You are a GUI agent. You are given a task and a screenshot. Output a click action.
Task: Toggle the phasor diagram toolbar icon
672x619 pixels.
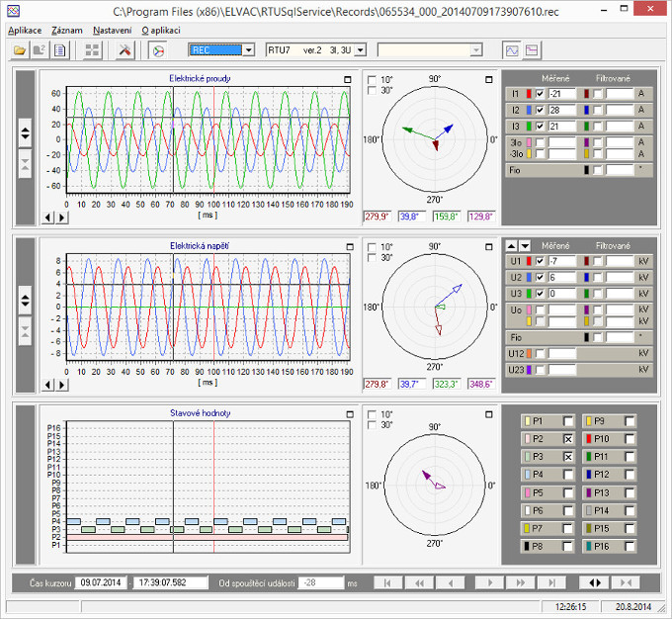point(158,50)
